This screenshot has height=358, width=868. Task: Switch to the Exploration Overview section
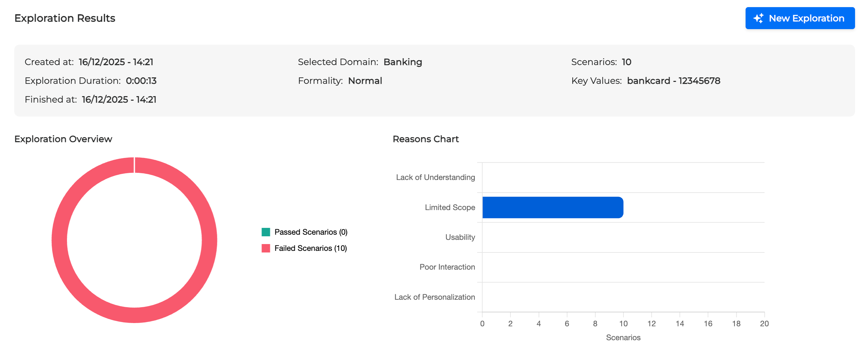coord(63,139)
